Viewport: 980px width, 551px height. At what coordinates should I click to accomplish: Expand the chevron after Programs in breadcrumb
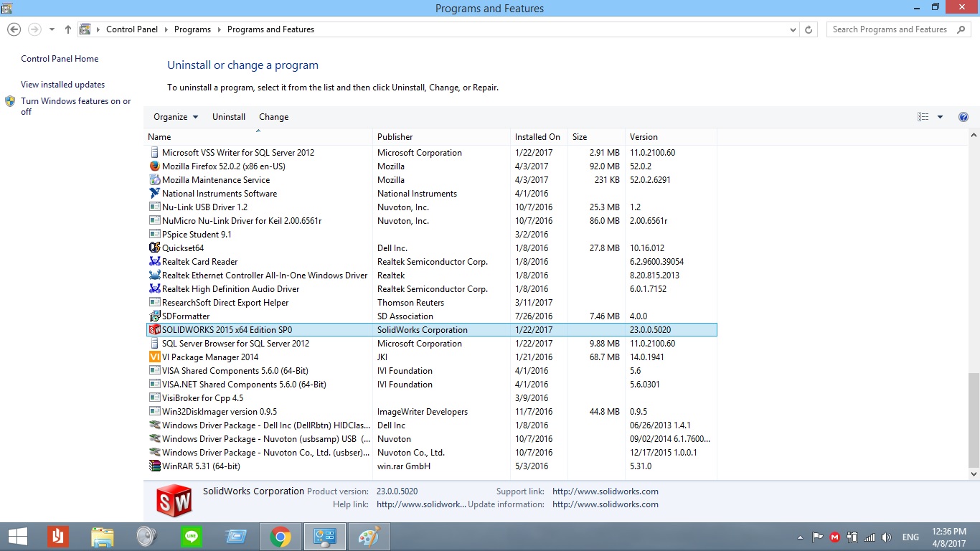point(220,29)
